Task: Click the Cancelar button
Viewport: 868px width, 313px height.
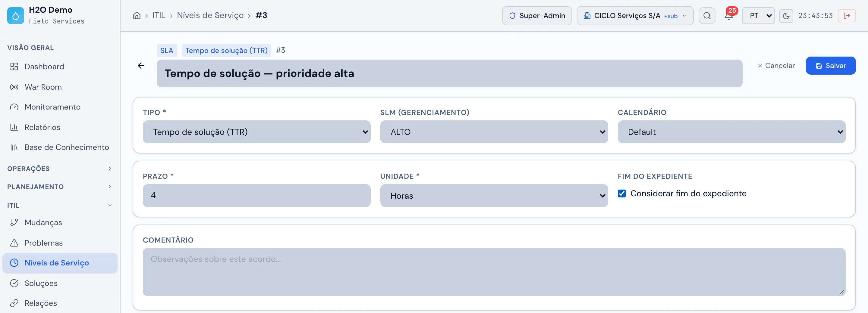Action: pos(776,66)
